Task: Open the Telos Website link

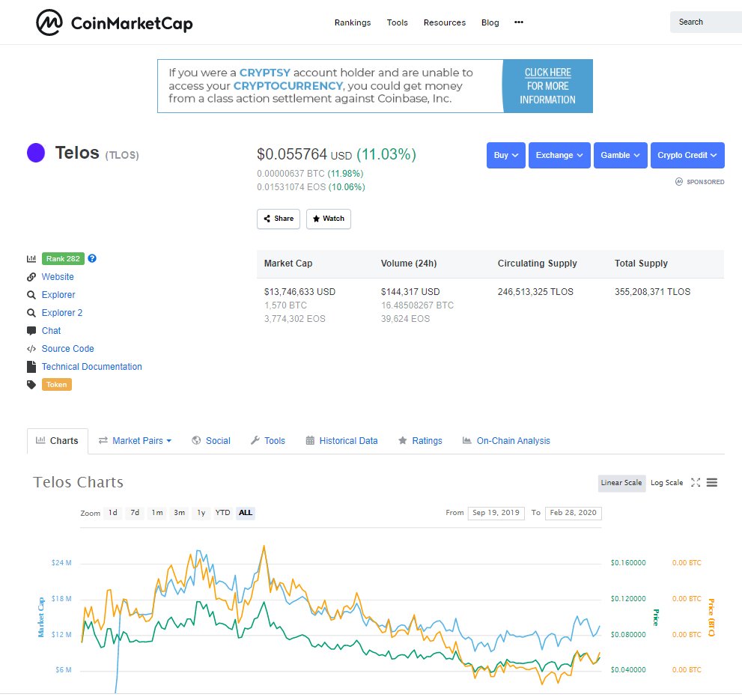Action: tap(58, 277)
